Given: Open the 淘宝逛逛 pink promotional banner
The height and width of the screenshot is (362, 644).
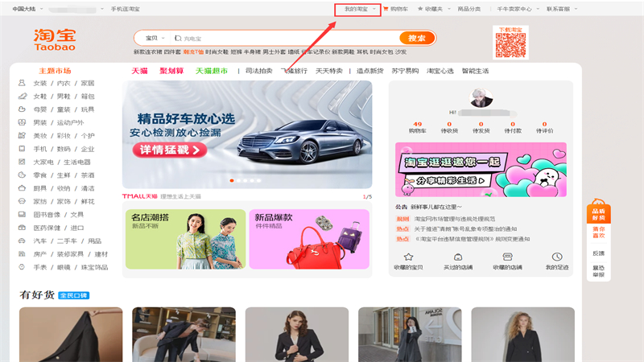Looking at the screenshot, I should point(481,170).
